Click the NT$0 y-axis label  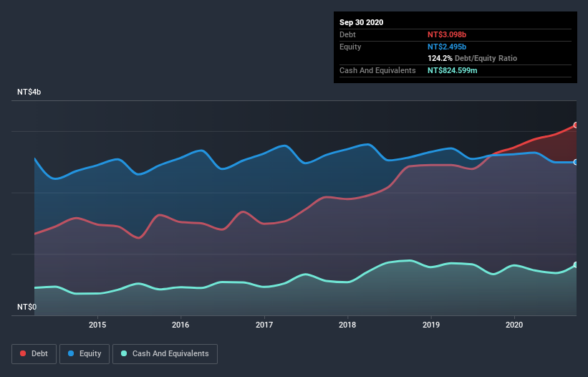click(x=27, y=307)
